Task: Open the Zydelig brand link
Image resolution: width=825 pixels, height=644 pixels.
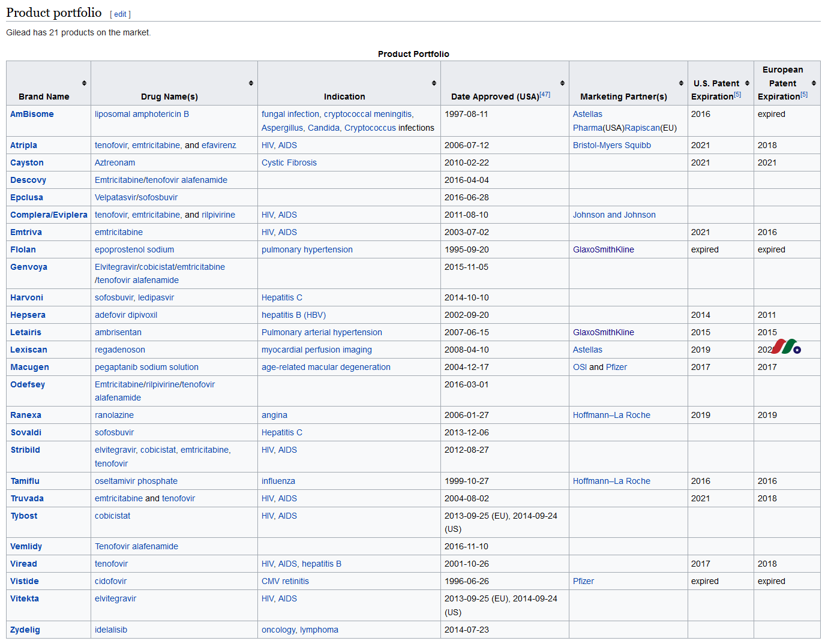Action: tap(25, 630)
